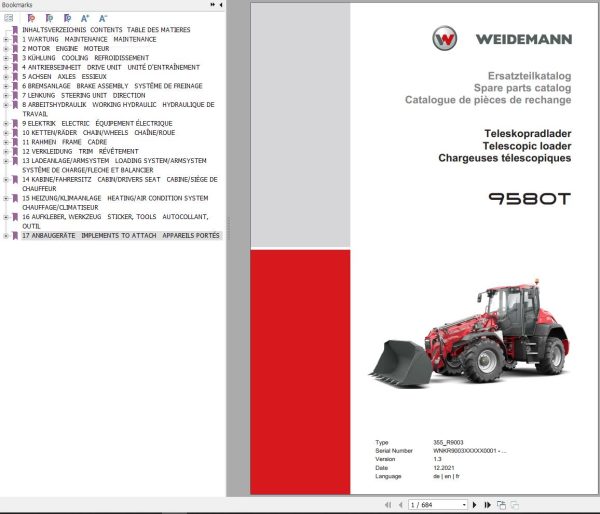Expand the 14 KABINE/FAHRERSITZ bookmark
This screenshot has height=514, width=600.
pos(6,179)
